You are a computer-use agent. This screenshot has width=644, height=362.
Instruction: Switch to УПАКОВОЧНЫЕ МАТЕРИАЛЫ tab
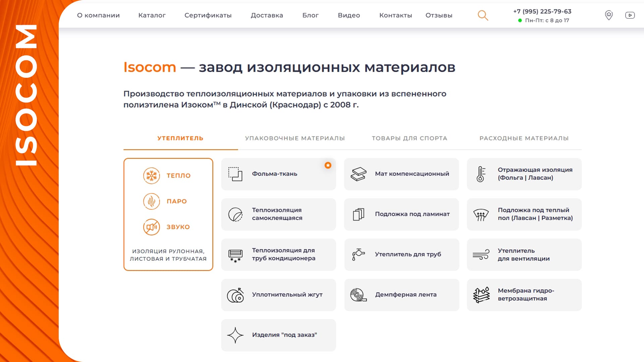[x=295, y=138]
